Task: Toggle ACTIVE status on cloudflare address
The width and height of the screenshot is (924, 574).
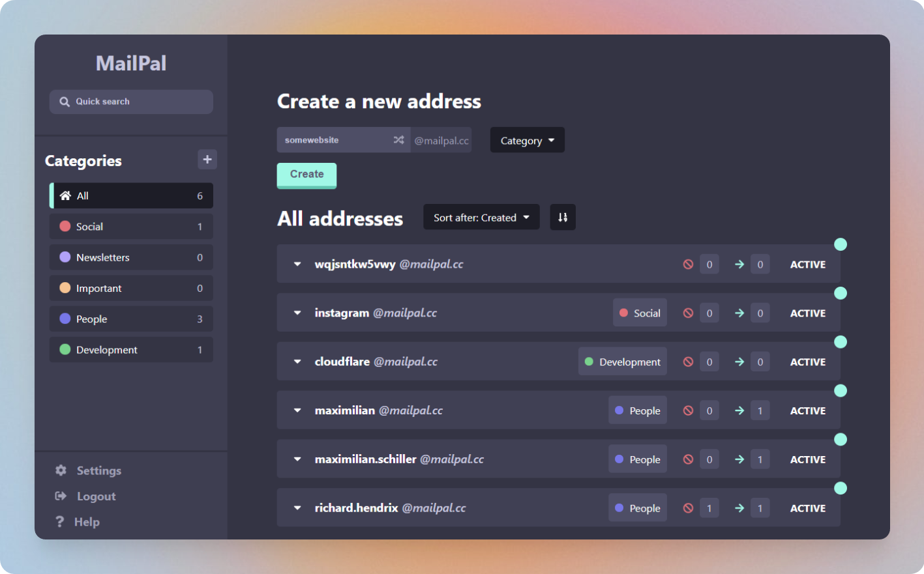Action: (807, 362)
